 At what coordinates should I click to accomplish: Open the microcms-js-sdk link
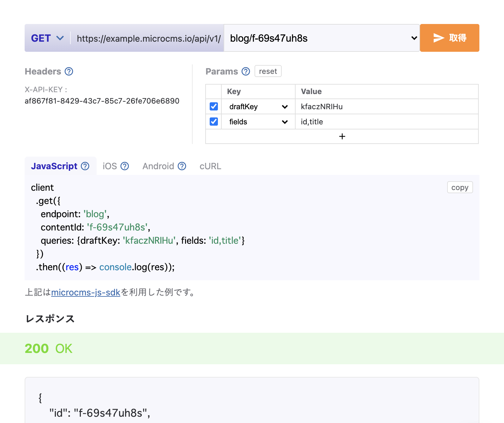click(86, 293)
